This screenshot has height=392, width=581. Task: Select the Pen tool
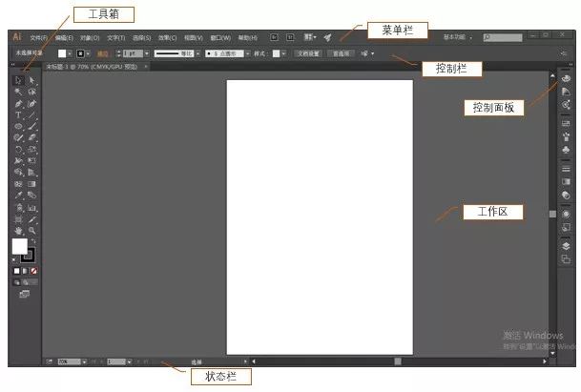point(18,103)
